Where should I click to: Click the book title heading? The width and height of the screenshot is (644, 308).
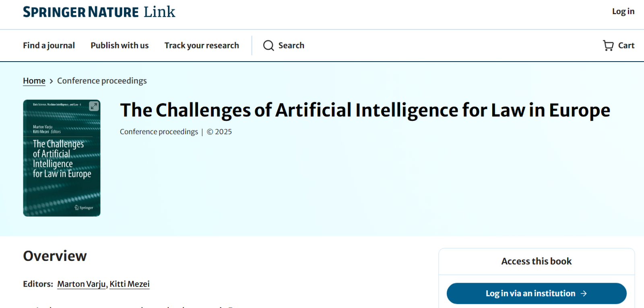[365, 110]
